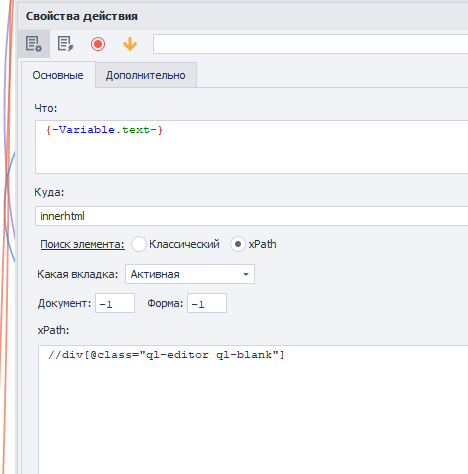Click the Документ number field
Screen dimensions: 468x474
coord(115,303)
